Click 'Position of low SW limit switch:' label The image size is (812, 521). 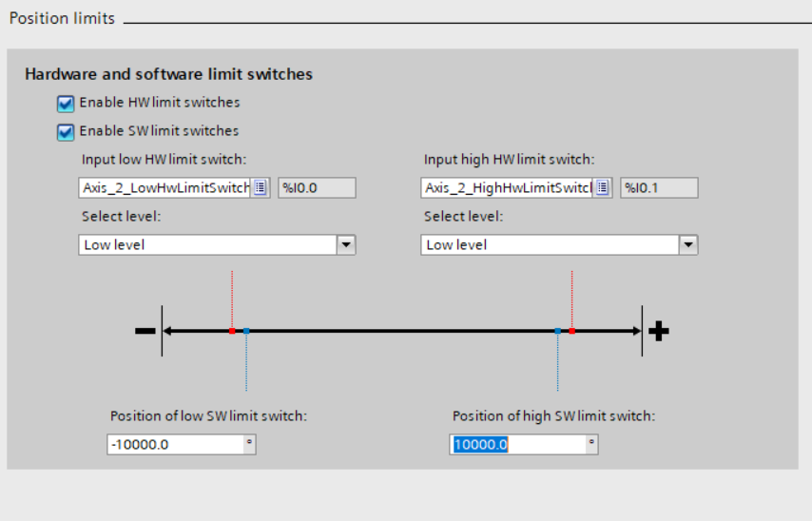pyautogui.click(x=208, y=416)
